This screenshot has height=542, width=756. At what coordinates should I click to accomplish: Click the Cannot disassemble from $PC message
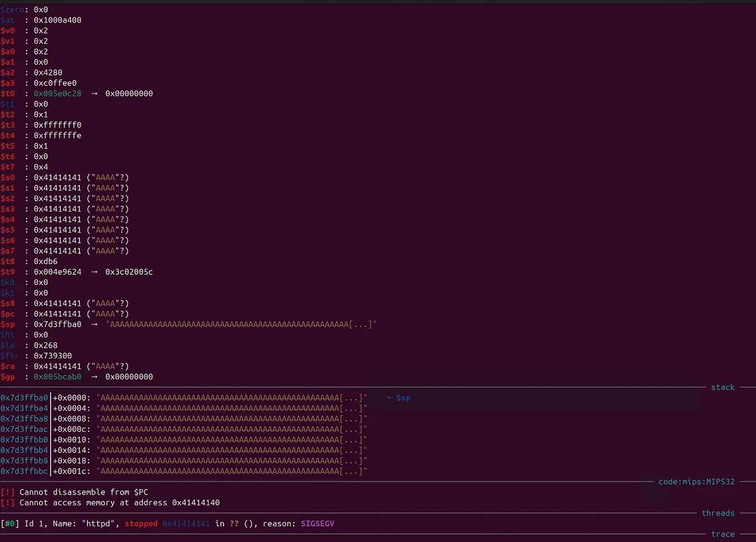[x=84, y=492]
